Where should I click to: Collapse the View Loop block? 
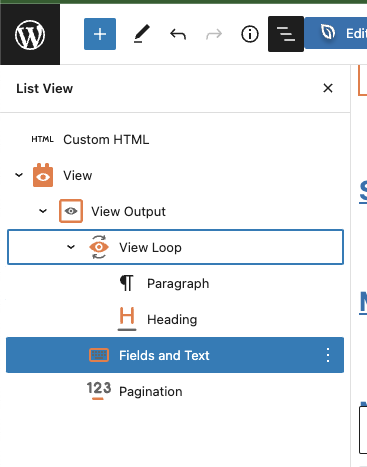(x=71, y=247)
